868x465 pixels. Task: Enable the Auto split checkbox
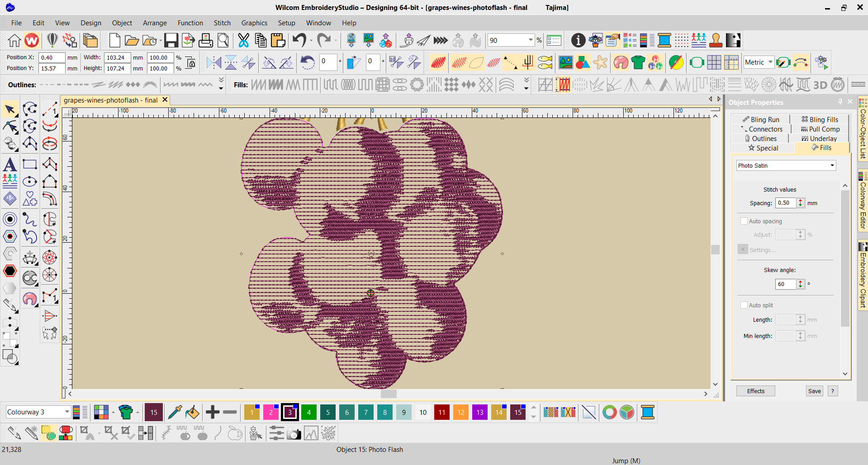click(x=744, y=305)
